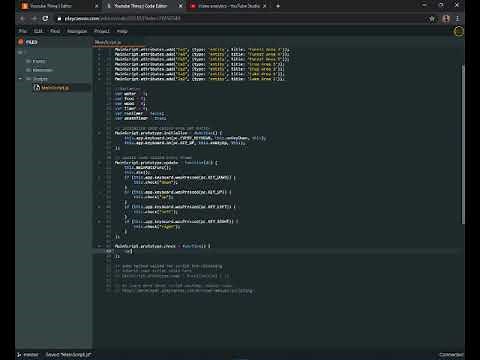Click the Saved MainScript.js status message

68,355
